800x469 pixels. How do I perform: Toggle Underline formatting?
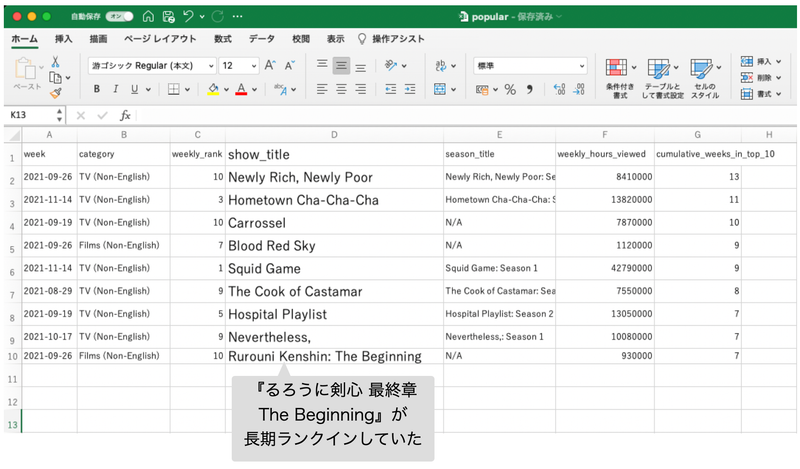pos(134,89)
